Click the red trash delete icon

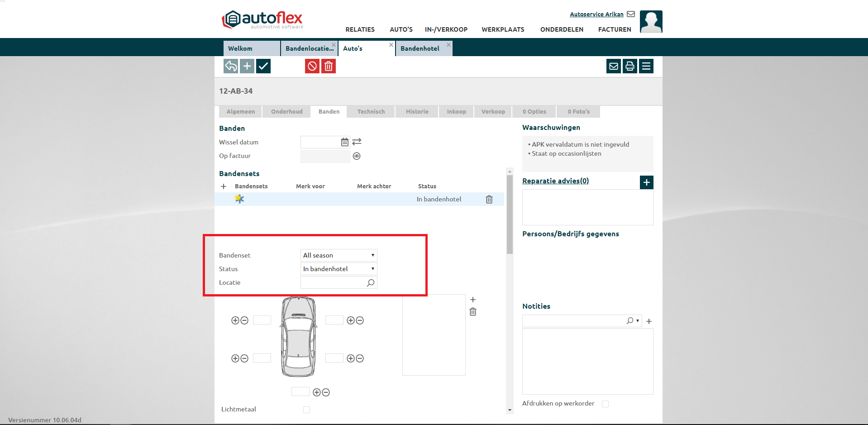329,67
